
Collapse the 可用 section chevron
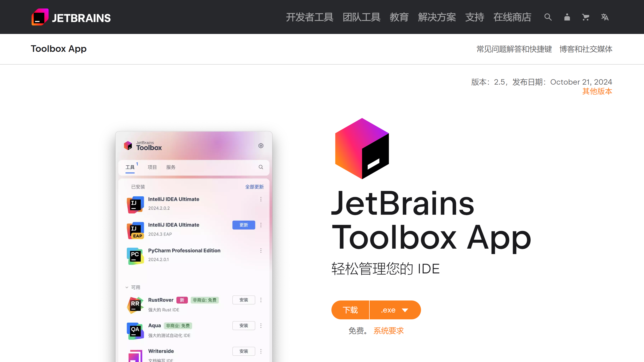[x=127, y=288]
